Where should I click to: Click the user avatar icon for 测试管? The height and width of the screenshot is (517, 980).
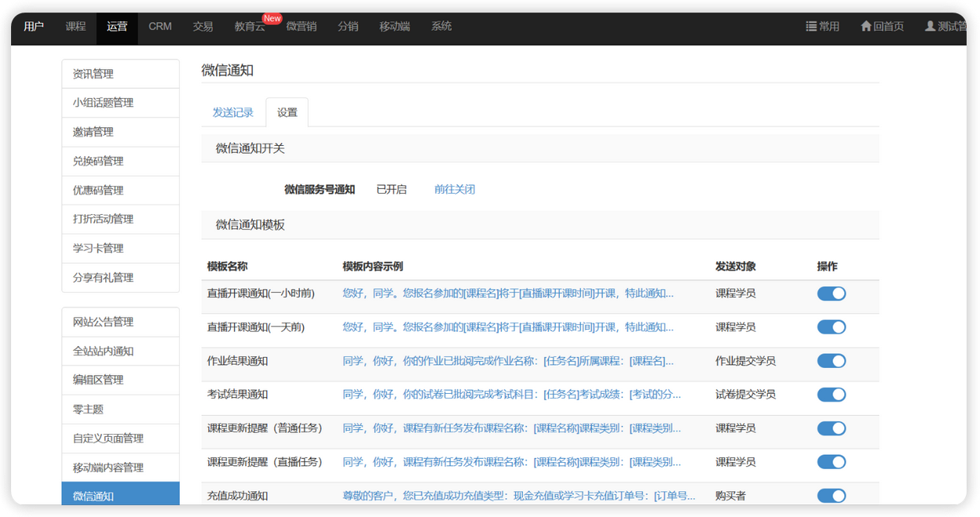pyautogui.click(x=930, y=27)
